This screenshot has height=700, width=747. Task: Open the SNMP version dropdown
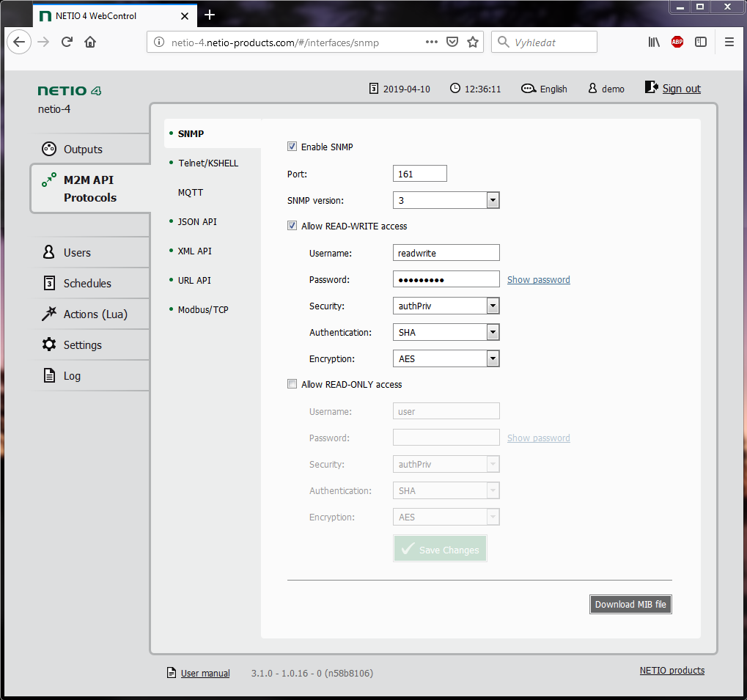(446, 200)
